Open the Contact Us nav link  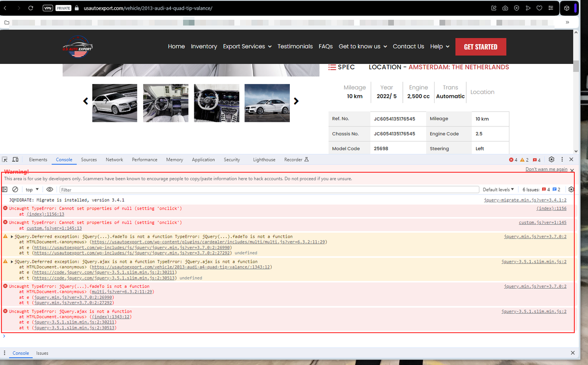click(x=408, y=46)
